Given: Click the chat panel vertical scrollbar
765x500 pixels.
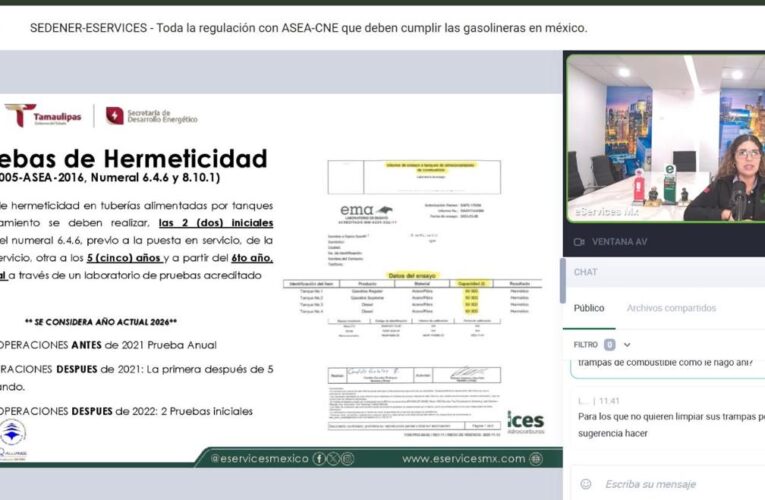Looking at the screenshot, I should [x=563, y=281].
